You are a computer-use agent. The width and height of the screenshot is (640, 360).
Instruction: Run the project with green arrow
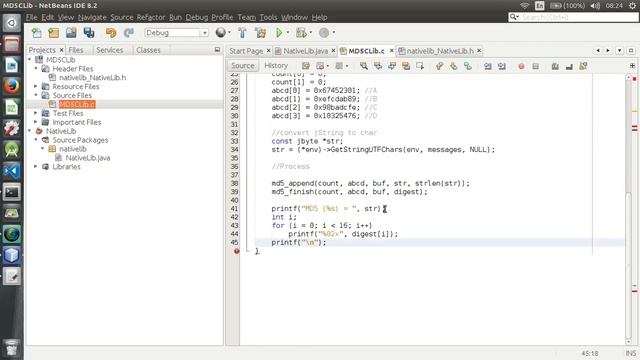tap(279, 33)
